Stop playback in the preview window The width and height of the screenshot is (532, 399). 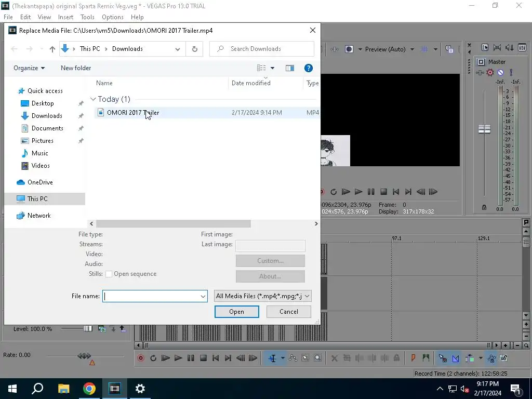coord(383,192)
